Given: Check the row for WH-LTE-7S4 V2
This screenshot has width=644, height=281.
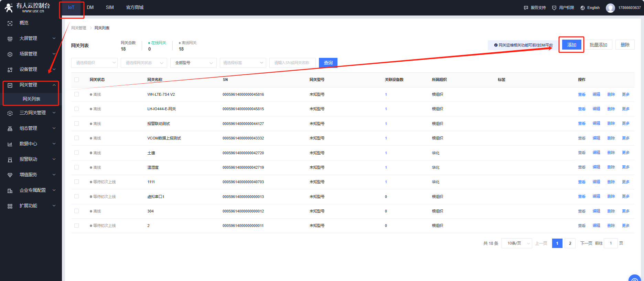Looking at the screenshot, I should pyautogui.click(x=76, y=94).
